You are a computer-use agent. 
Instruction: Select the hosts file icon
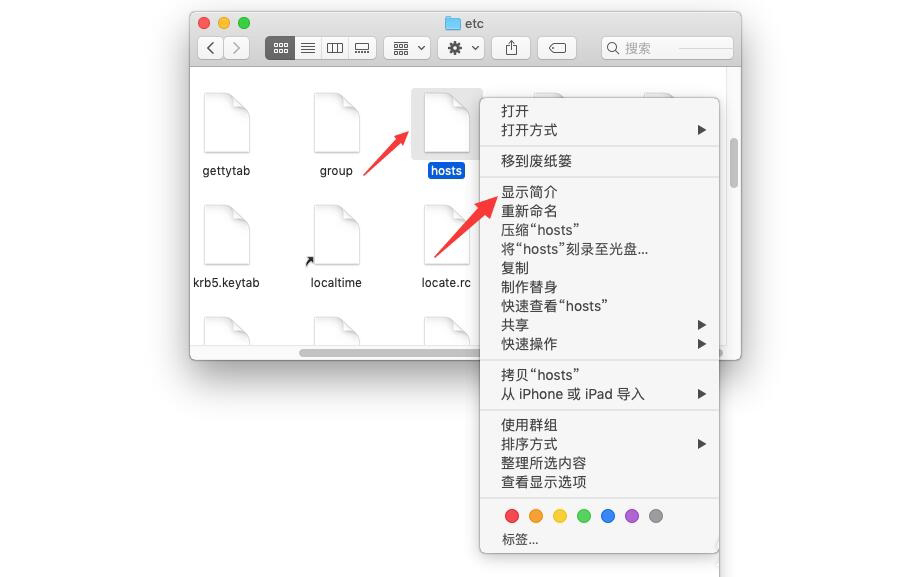pyautogui.click(x=446, y=123)
